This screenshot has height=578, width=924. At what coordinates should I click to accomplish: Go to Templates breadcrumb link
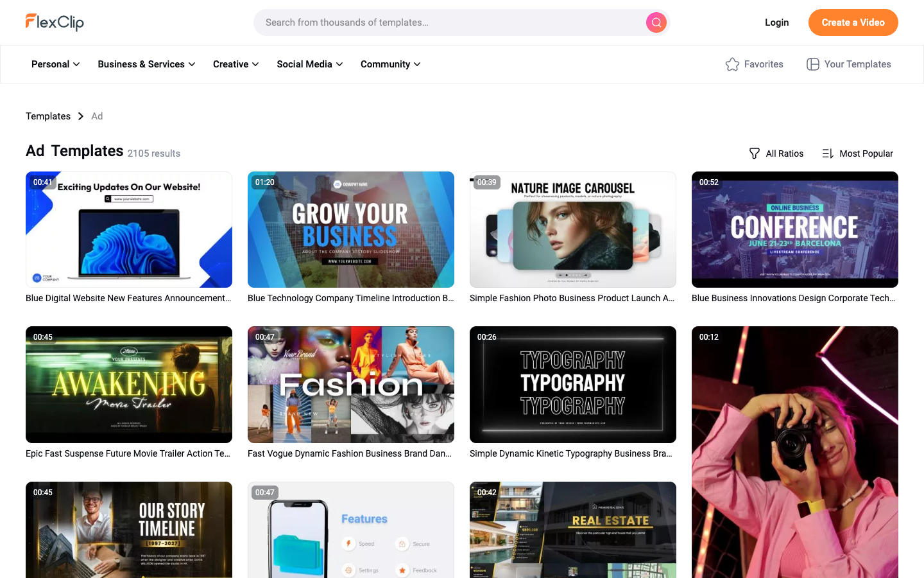click(x=48, y=116)
